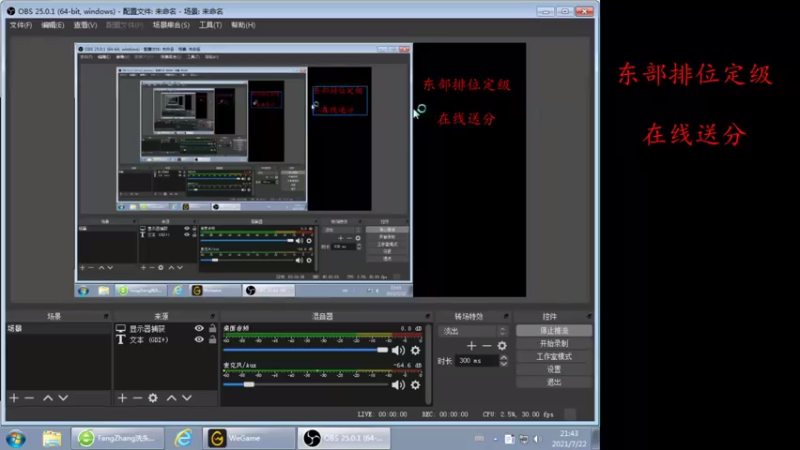Viewport: 800px width, 450px height.
Task: Open the 工具(T) menu
Action: tap(210, 25)
